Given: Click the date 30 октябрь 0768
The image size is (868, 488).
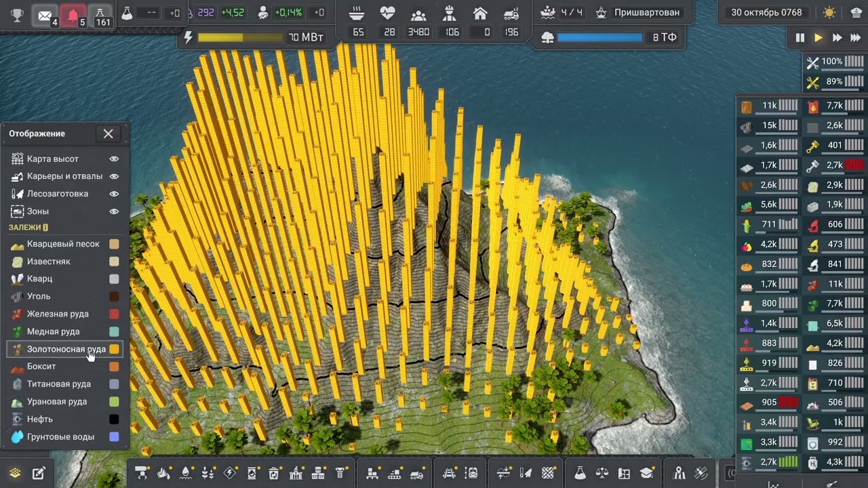Looking at the screenshot, I should click(x=766, y=12).
